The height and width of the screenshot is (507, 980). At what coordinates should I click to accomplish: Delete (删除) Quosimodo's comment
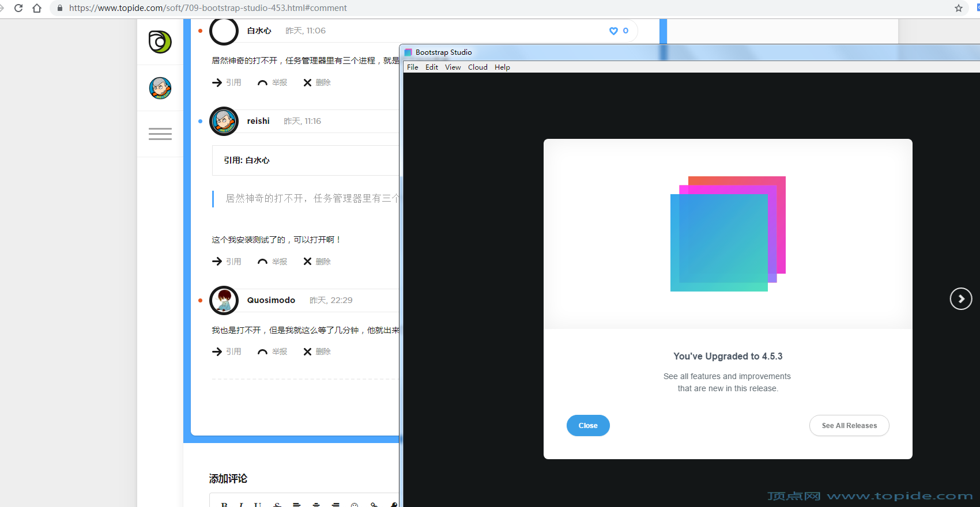pyautogui.click(x=317, y=351)
